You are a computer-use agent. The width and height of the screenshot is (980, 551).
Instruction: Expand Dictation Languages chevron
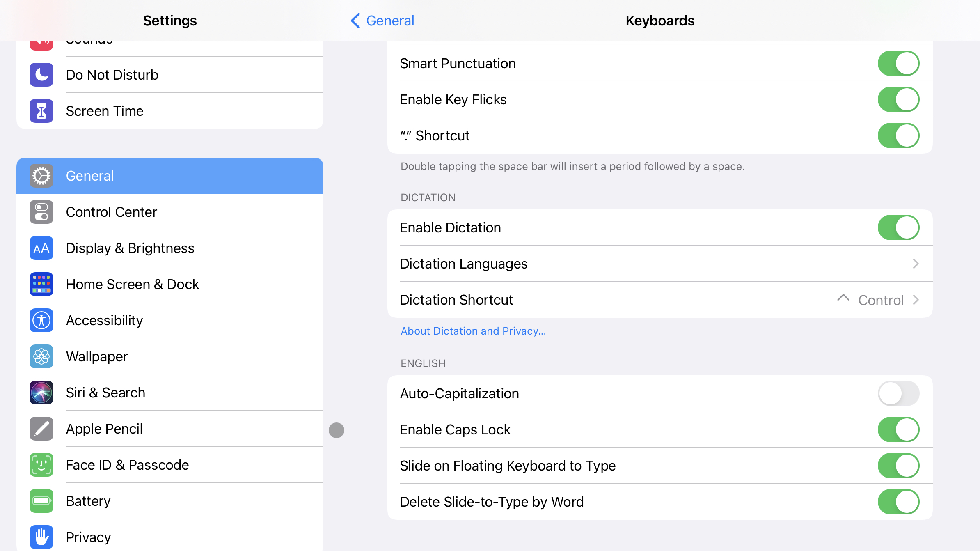pyautogui.click(x=916, y=264)
